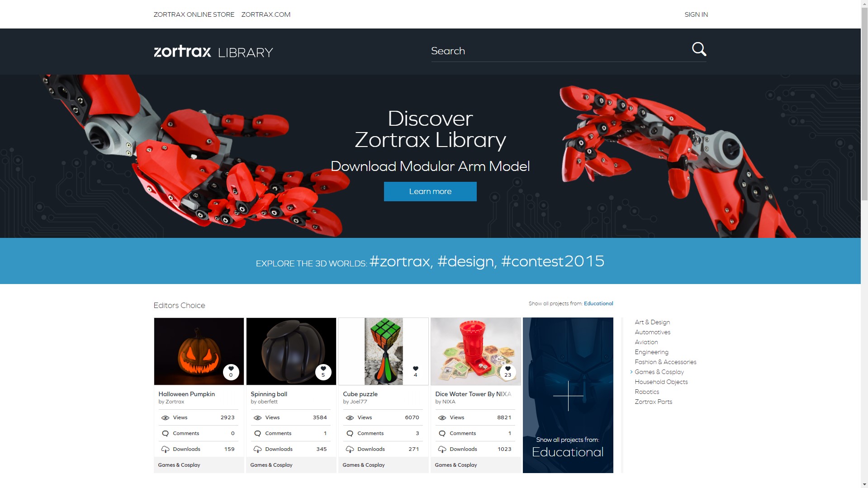The width and height of the screenshot is (868, 488).
Task: Open the #contest2015 hashtag
Action: click(x=552, y=261)
